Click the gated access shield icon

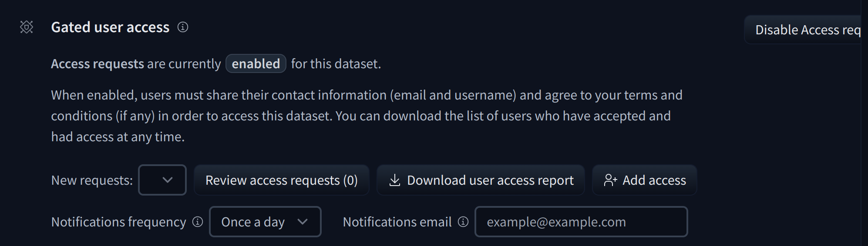coord(27,27)
